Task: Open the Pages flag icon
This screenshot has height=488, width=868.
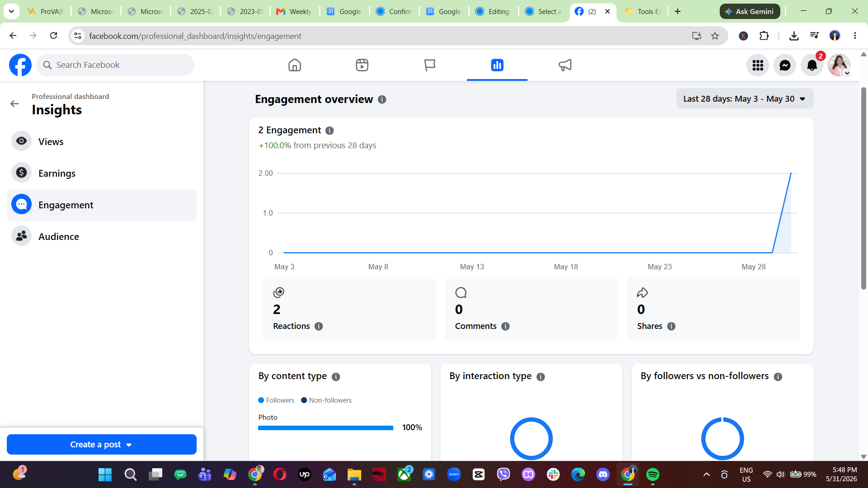Action: (429, 65)
